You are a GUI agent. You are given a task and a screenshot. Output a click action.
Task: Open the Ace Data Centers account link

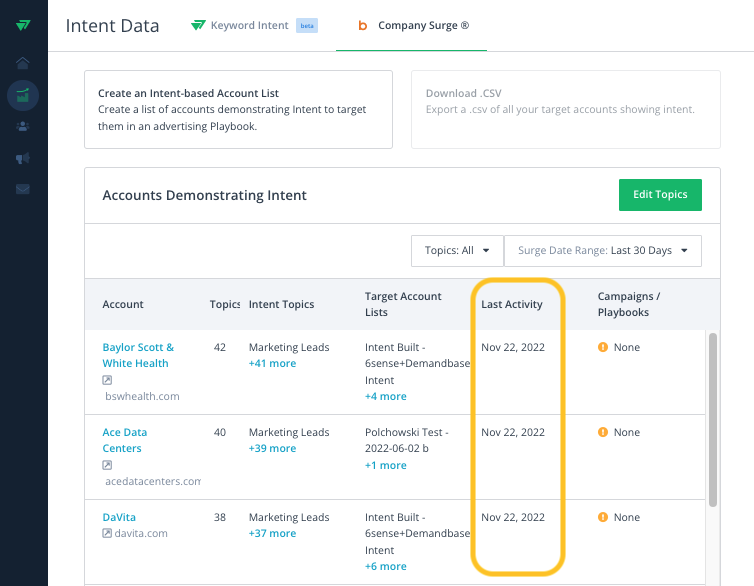(x=125, y=440)
